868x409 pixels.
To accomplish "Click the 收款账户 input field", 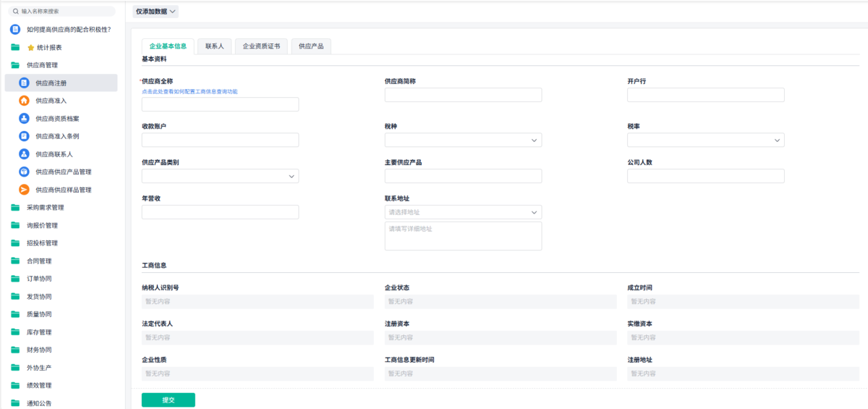I will 220,140.
